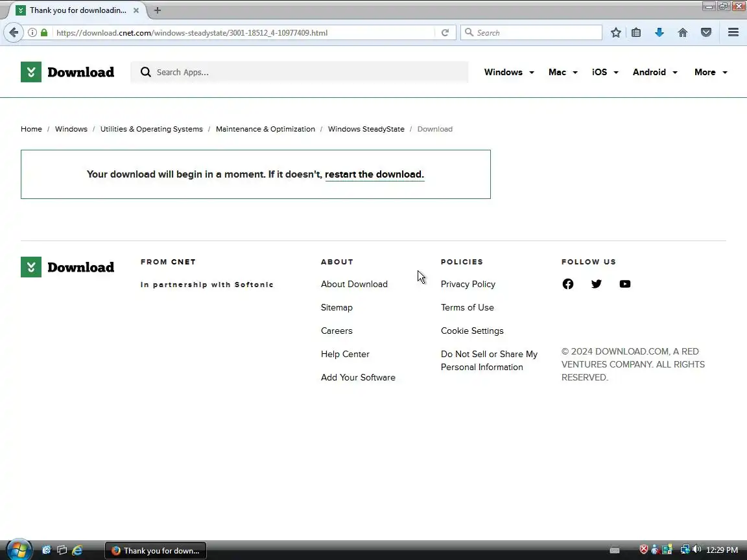Select Firefox 'Thank you for down...' taskbar button

tap(156, 550)
